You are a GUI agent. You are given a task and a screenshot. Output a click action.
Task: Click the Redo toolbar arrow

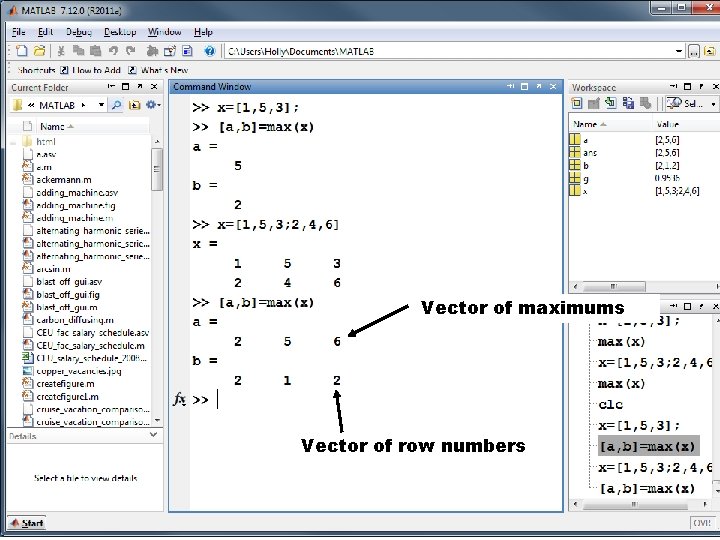point(131,51)
